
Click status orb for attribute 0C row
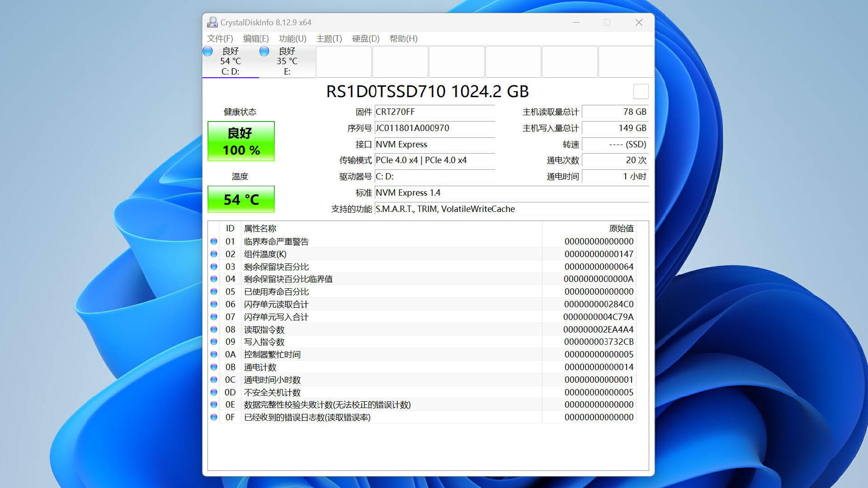tap(214, 380)
